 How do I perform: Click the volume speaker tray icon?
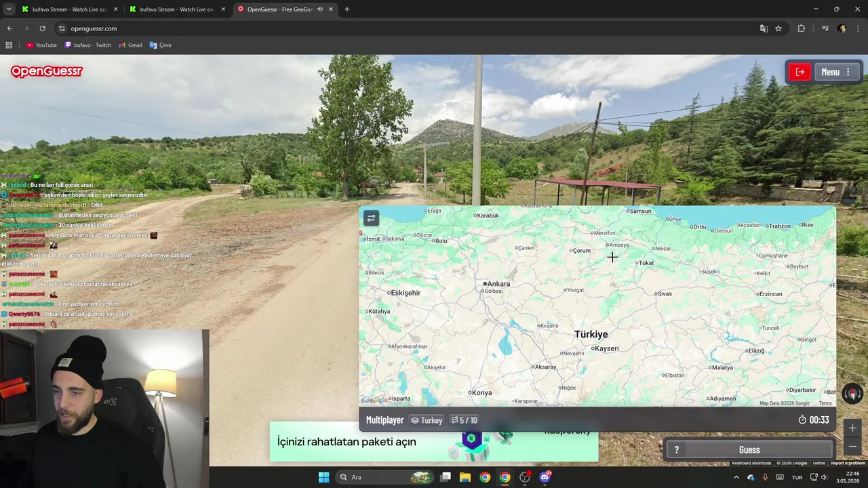[824, 477]
